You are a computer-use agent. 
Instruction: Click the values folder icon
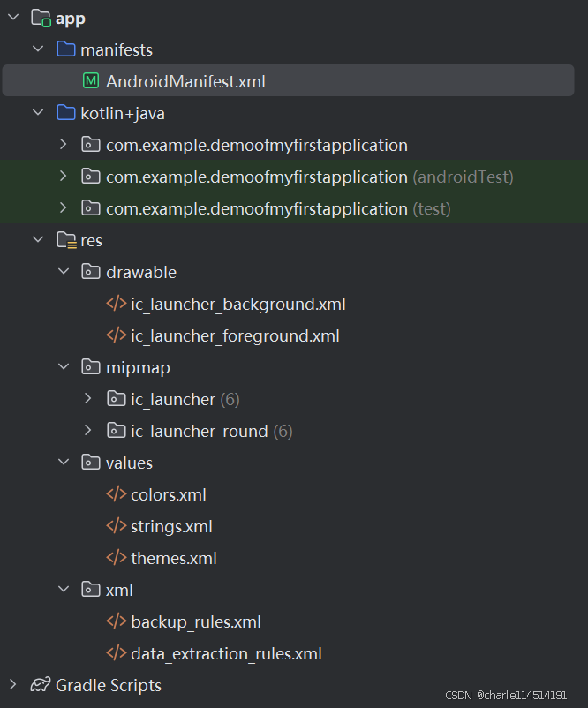[91, 463]
